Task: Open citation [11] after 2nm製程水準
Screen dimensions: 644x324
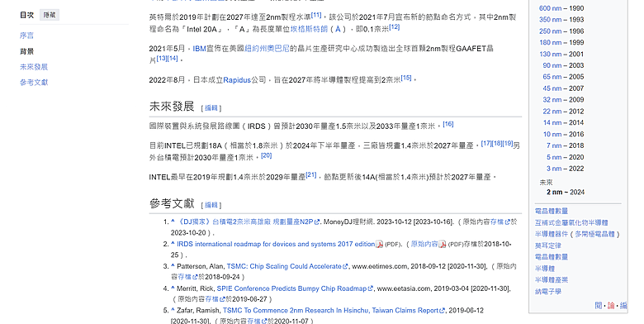Action: point(316,15)
